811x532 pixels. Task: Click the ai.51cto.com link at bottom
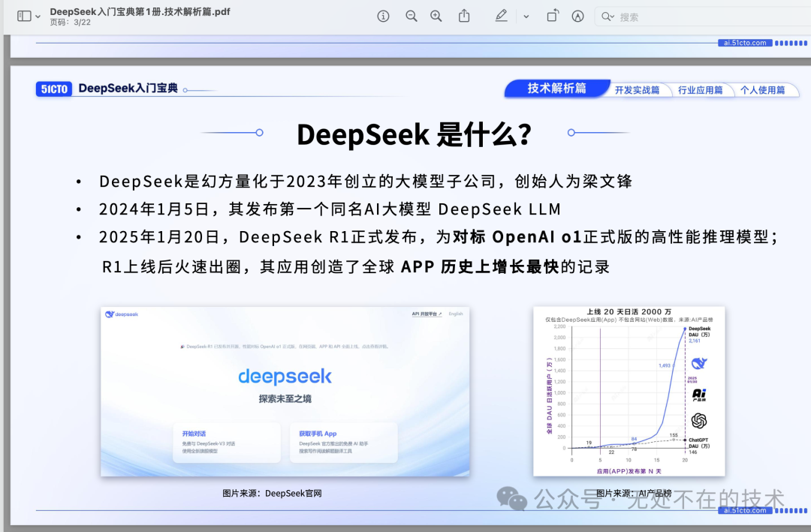coord(745,510)
